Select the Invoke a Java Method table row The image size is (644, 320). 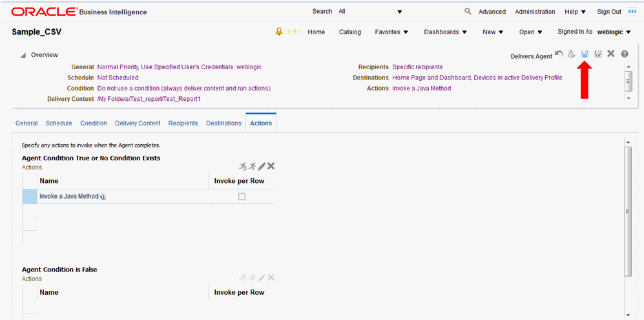tap(149, 197)
